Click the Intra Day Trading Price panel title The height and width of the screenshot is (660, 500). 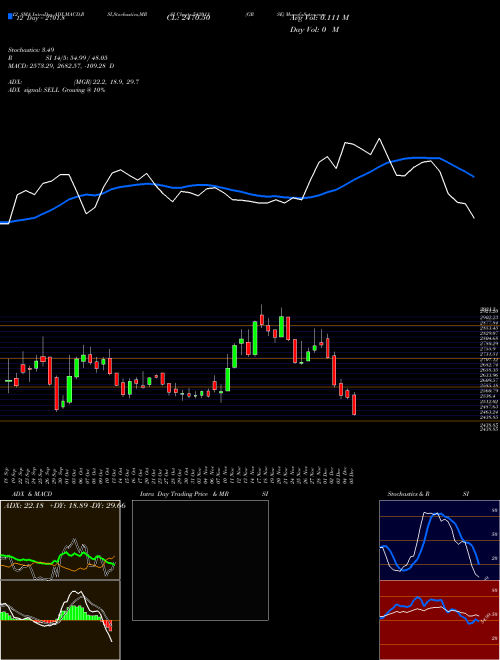(x=204, y=494)
